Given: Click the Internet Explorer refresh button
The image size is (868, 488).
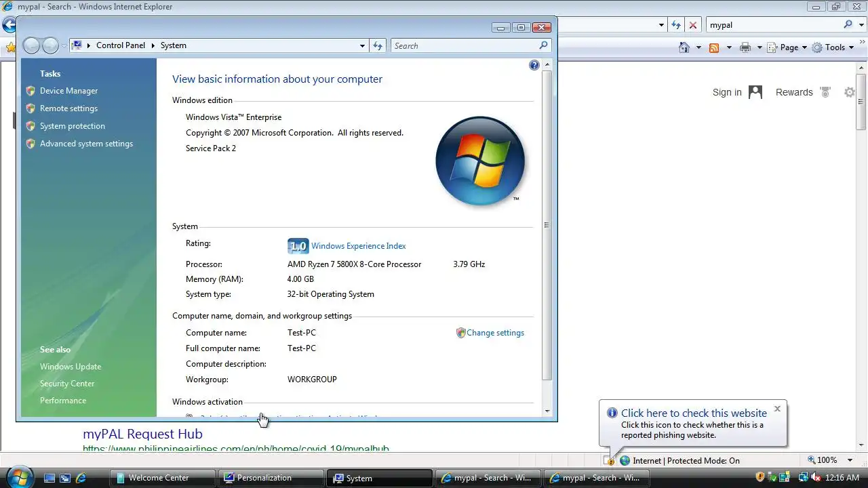Looking at the screenshot, I should click(675, 25).
